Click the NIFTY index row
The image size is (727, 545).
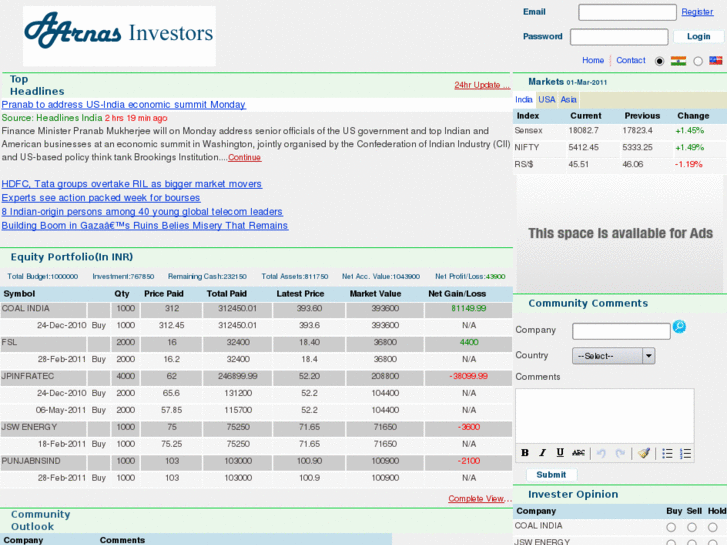[619, 147]
